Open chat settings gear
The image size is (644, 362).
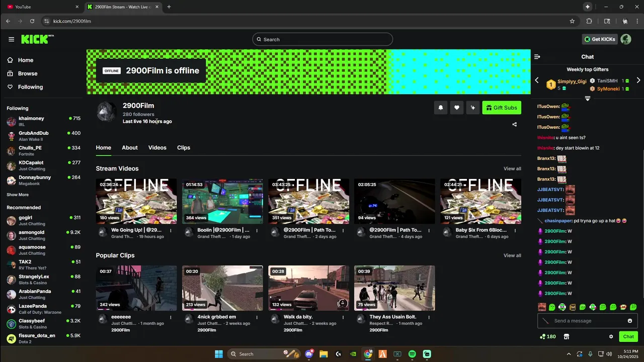click(611, 337)
